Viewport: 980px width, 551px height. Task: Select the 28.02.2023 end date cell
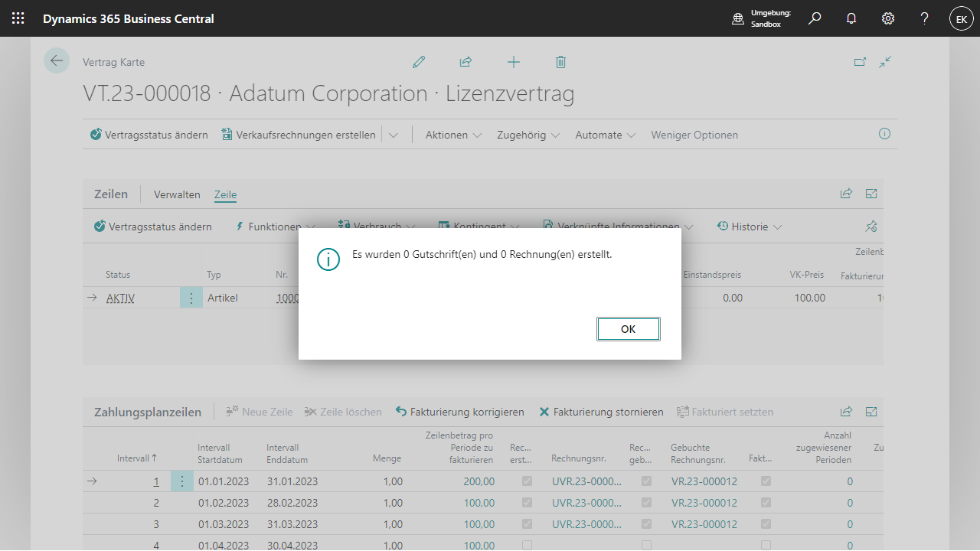pos(292,503)
